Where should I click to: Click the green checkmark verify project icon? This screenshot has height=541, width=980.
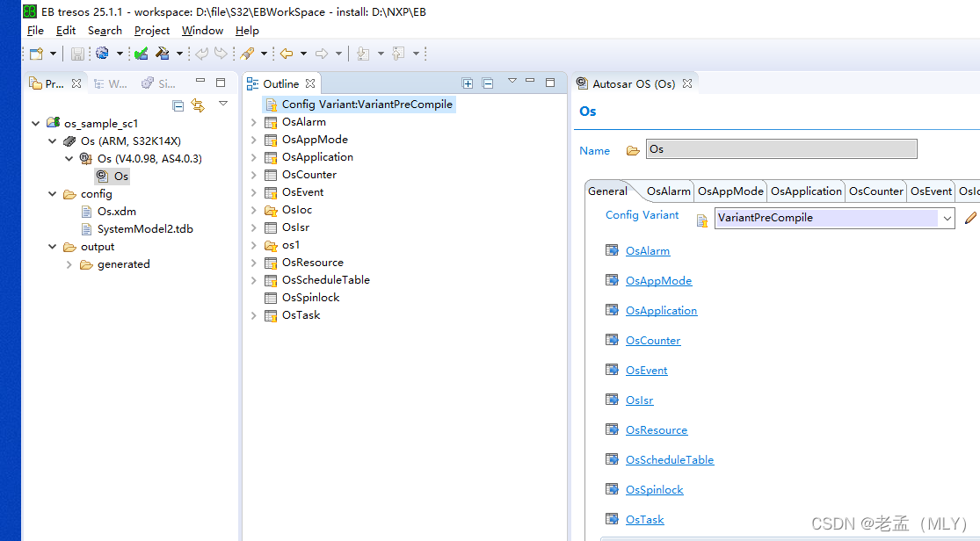[x=142, y=54]
